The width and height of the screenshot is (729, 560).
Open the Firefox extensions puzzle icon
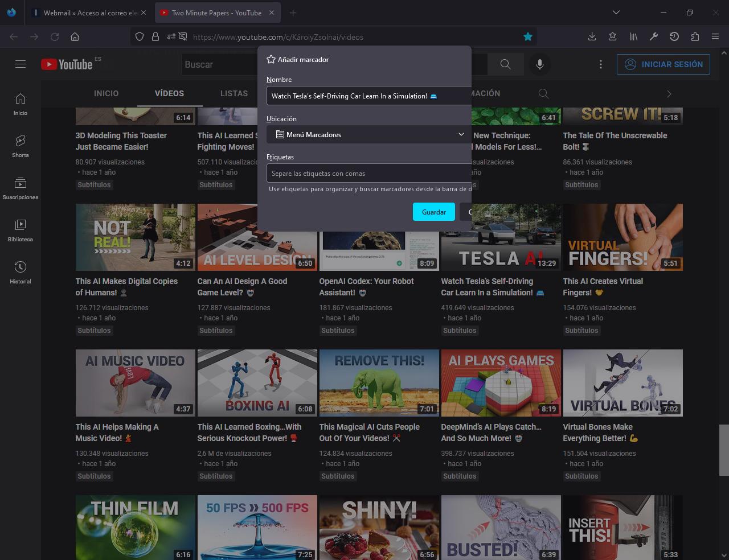pyautogui.click(x=694, y=37)
